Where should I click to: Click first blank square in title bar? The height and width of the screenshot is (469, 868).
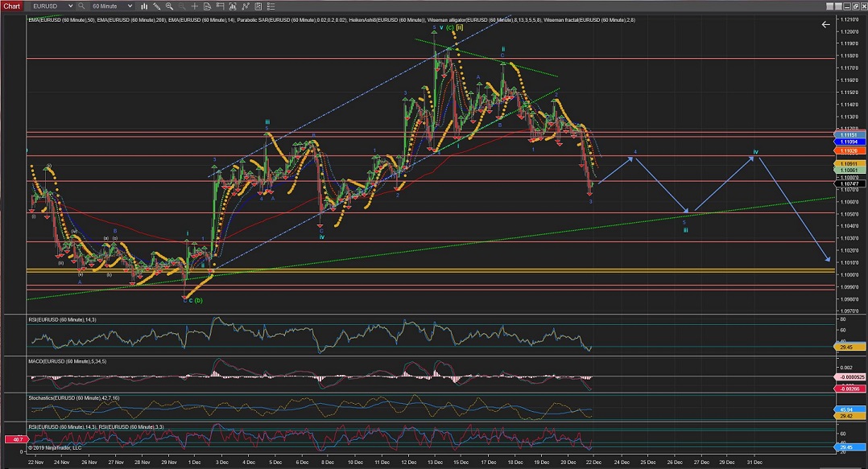click(x=830, y=6)
